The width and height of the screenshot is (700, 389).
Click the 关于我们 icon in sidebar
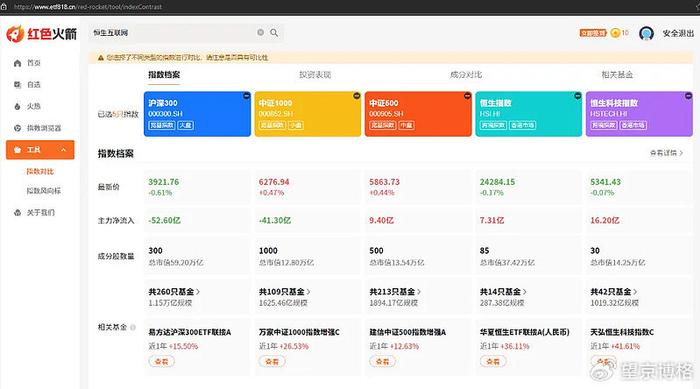pos(17,213)
